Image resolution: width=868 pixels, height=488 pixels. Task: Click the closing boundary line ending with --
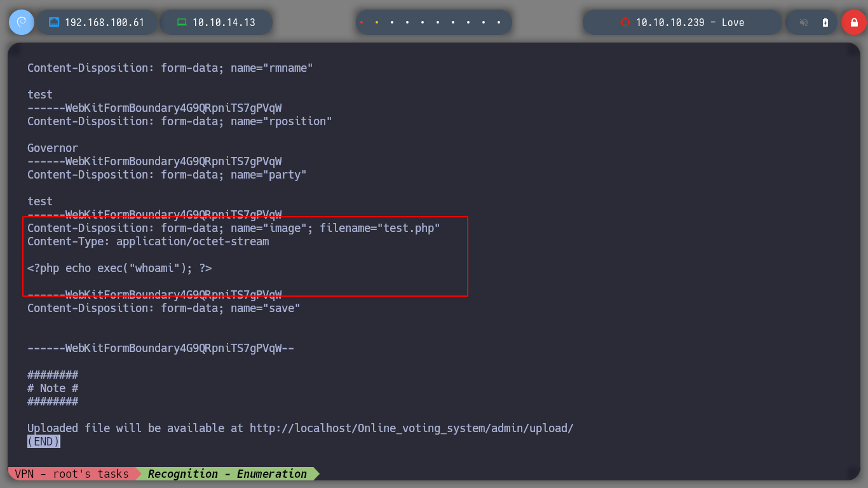point(161,348)
